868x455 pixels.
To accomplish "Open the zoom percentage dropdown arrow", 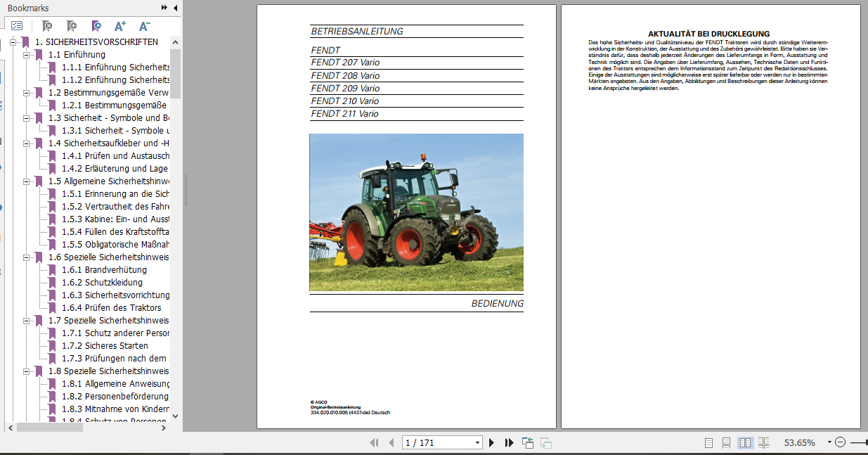I will click(829, 442).
